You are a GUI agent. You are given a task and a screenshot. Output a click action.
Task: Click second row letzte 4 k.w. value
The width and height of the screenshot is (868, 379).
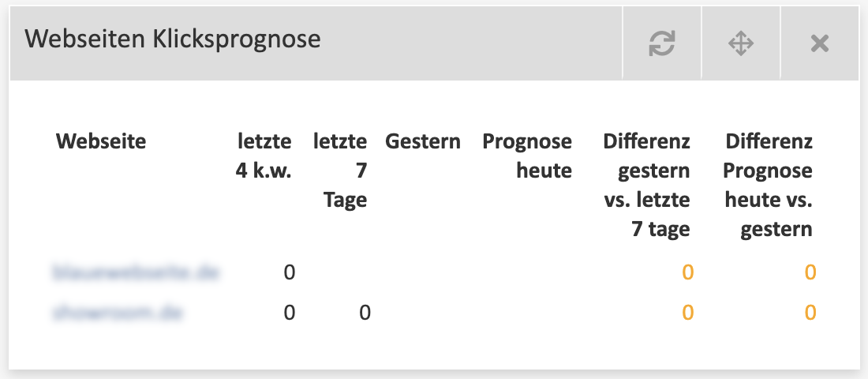coord(289,313)
